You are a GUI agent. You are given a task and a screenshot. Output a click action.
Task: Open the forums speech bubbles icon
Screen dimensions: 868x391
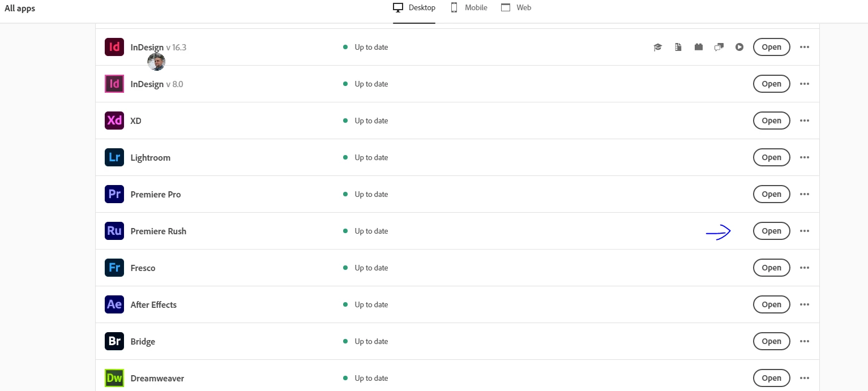[719, 47]
